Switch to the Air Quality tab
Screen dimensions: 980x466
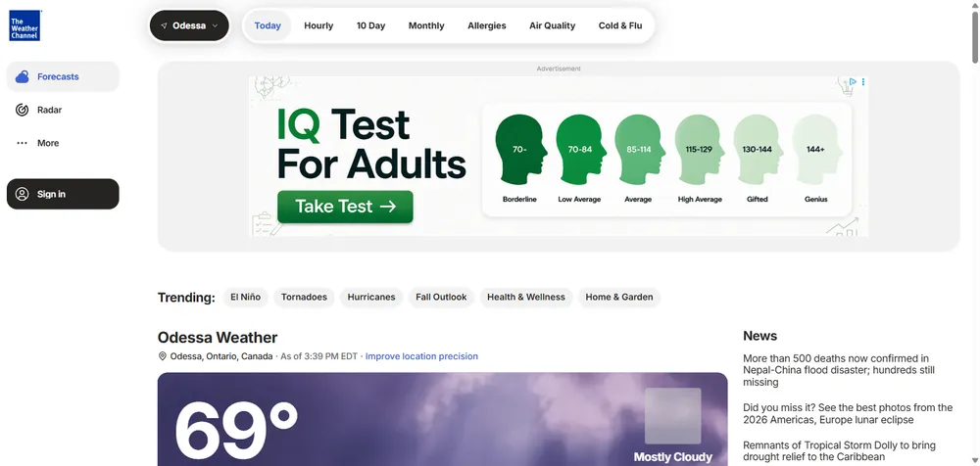(552, 25)
